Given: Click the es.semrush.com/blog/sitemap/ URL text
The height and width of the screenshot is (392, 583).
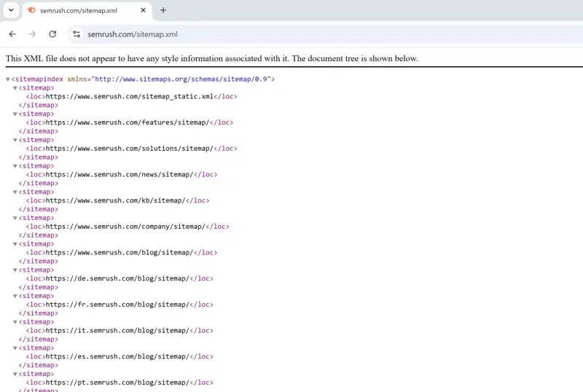Looking at the screenshot, I should pos(117,357).
